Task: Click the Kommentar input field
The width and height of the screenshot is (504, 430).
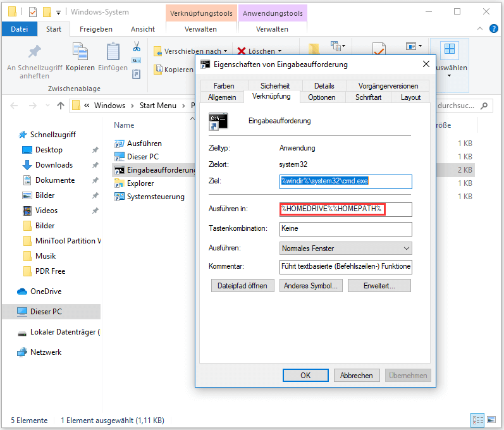Action: tap(345, 267)
